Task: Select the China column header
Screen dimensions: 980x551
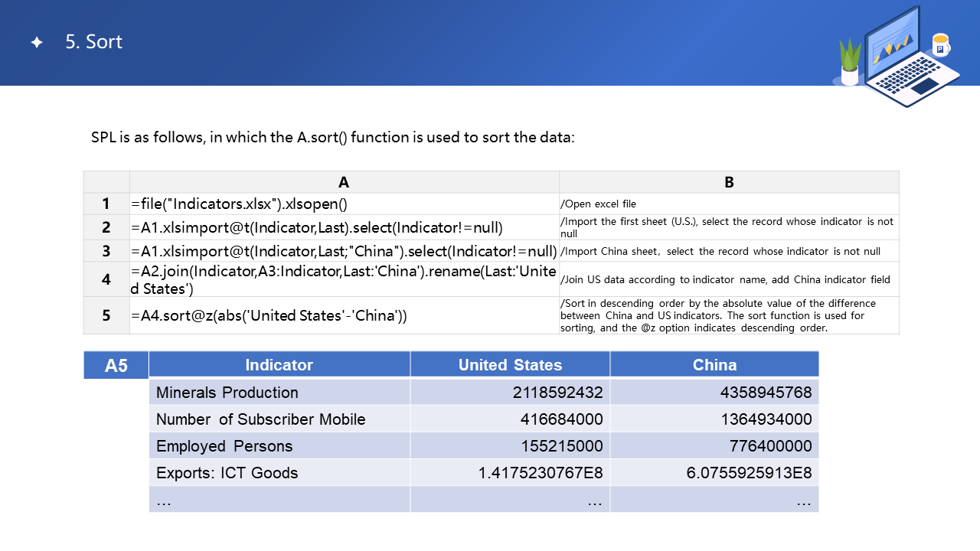Action: [x=714, y=365]
